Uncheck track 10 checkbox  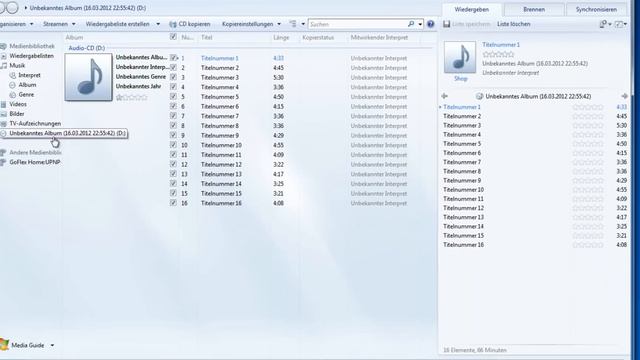(x=173, y=144)
